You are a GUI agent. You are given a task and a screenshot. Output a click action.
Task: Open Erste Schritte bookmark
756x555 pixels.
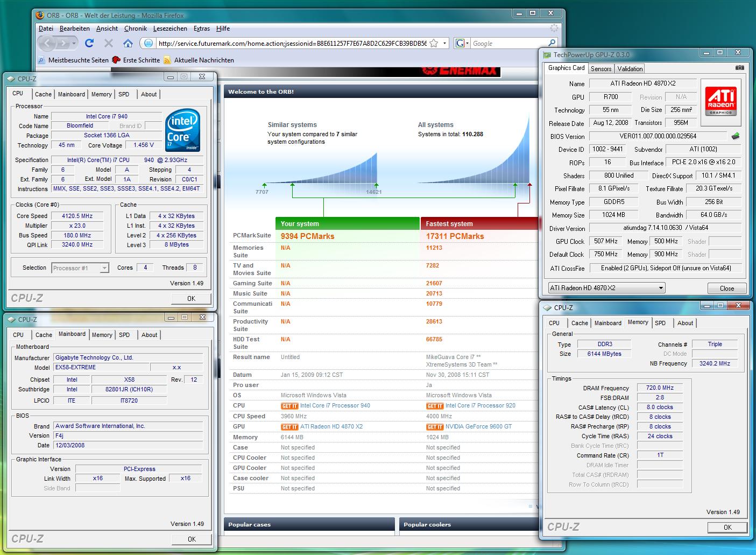pos(136,60)
